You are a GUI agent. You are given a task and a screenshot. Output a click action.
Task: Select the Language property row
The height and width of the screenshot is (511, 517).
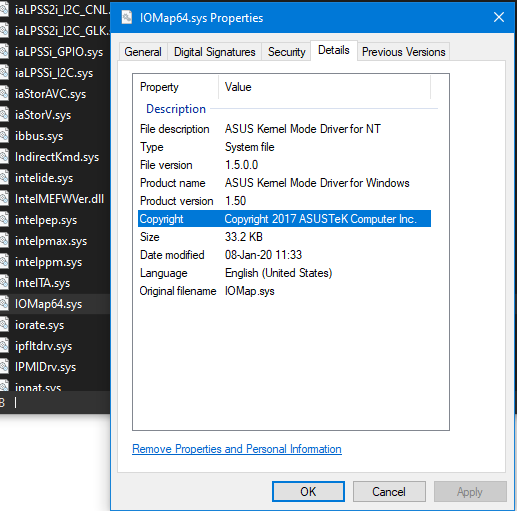(284, 273)
